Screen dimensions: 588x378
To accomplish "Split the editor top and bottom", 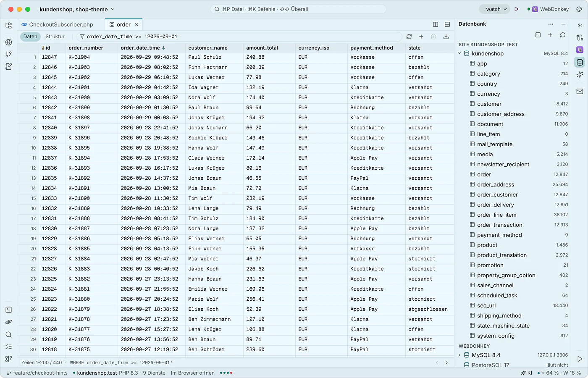I will coord(447,24).
